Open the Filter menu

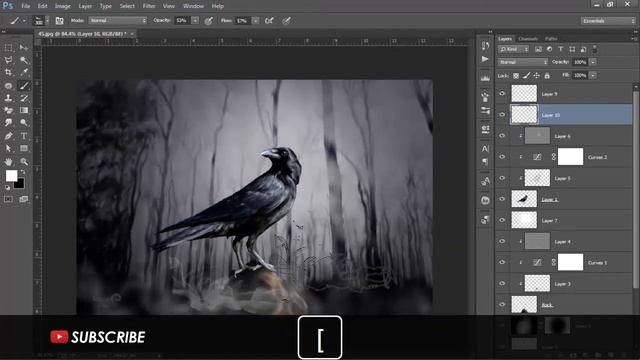[x=149, y=6]
